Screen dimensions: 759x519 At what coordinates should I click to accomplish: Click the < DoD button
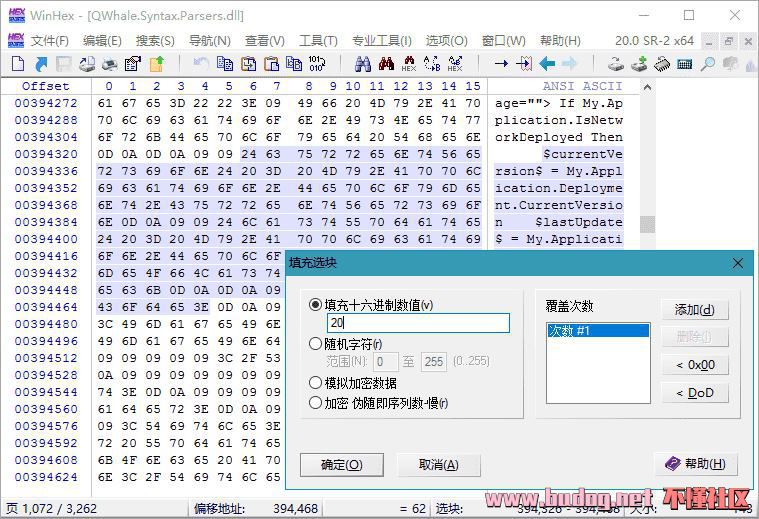pos(695,393)
